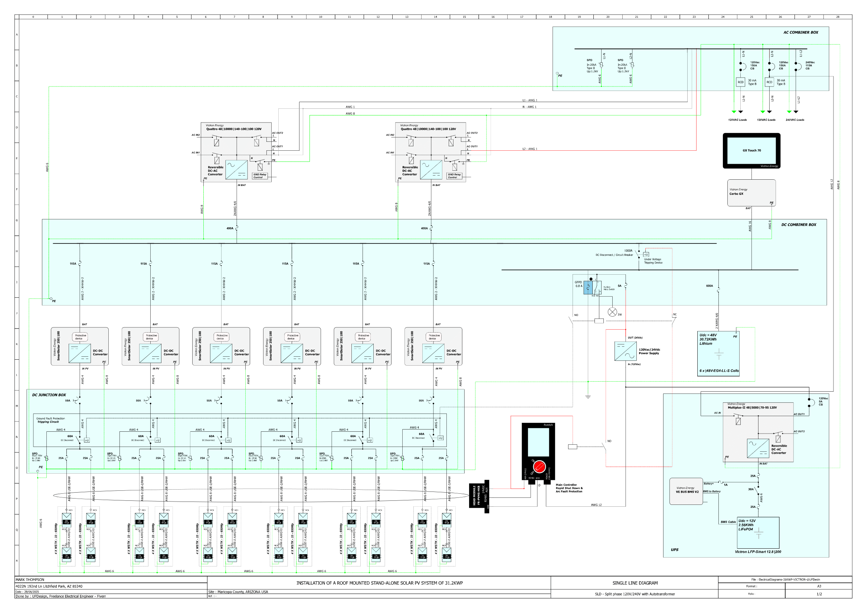The image size is (868, 614).
Task: Click 'Site : Maricopa County, ARIZONA USA'
Action: coord(238,592)
